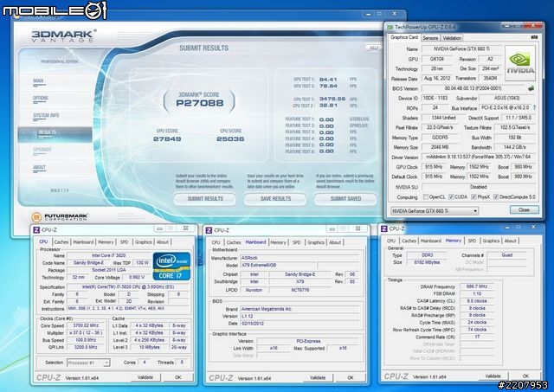Click the SUBMIT SAVED button
Screen dimensions: 554x392
tap(345, 199)
